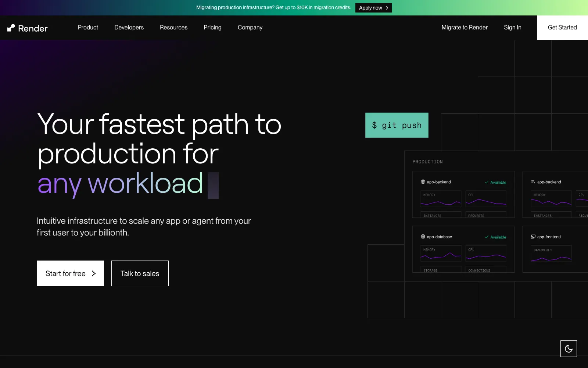Click the arrow in Apply now button
Image resolution: width=588 pixels, height=368 pixels.
387,8
